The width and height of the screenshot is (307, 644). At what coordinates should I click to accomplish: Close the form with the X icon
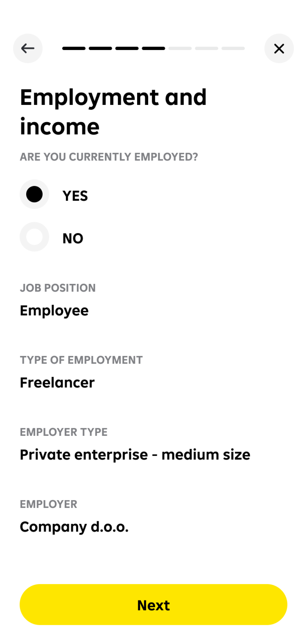[279, 48]
